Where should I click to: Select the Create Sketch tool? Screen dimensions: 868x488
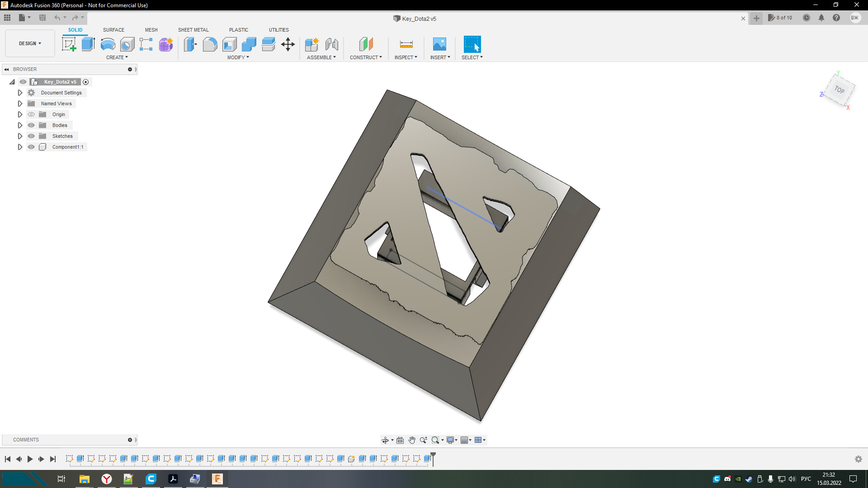69,44
